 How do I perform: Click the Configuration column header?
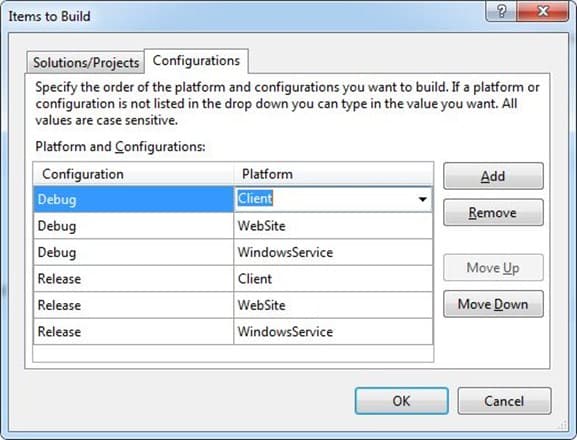click(133, 174)
